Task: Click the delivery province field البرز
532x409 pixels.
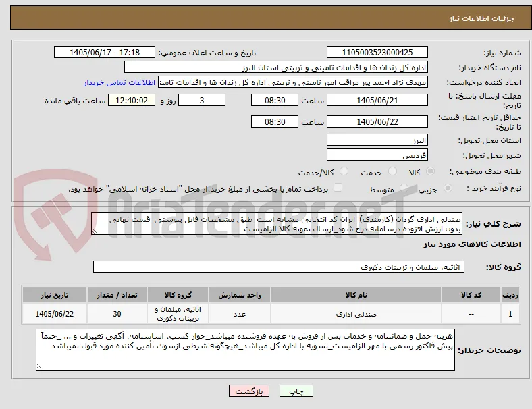Action: pos(377,140)
